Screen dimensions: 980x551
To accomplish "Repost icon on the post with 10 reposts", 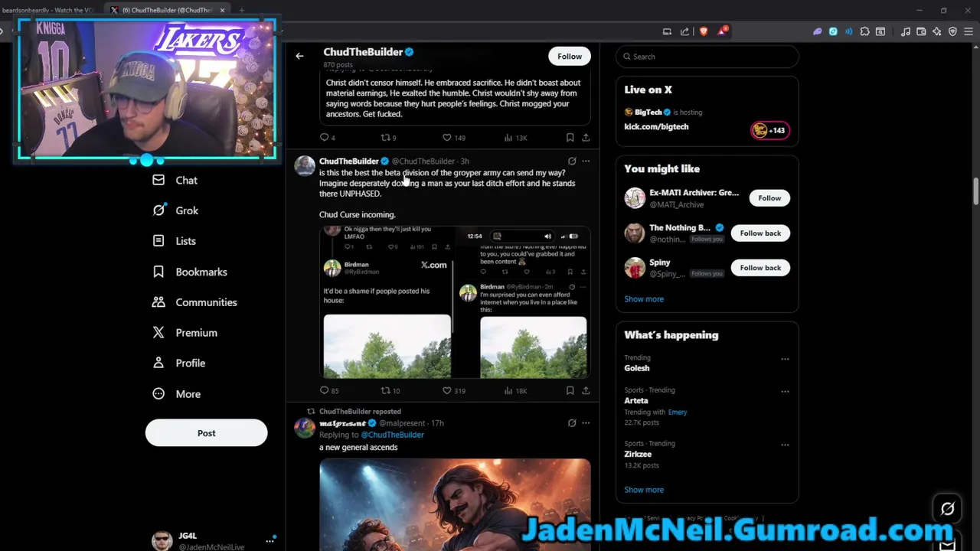I will 385,390.
